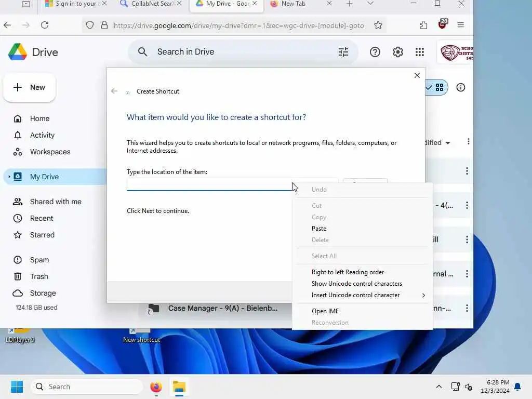The height and width of the screenshot is (399, 532).
Task: Reload the current browser page
Action: 45,25
